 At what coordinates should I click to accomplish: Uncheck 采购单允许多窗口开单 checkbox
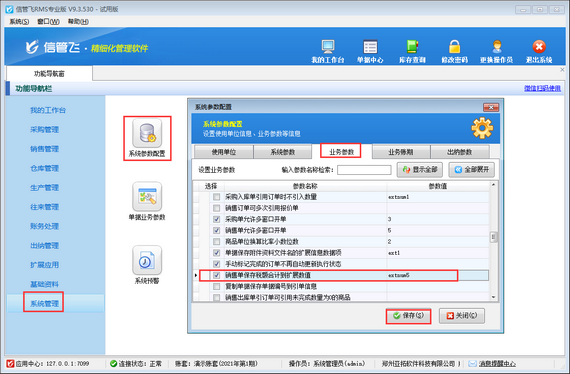[x=217, y=219]
